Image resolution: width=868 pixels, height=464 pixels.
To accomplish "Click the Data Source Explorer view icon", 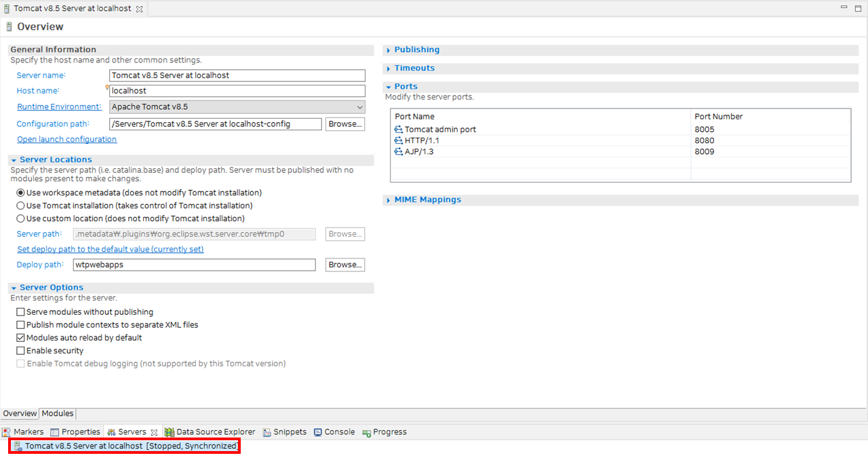I will coord(170,432).
